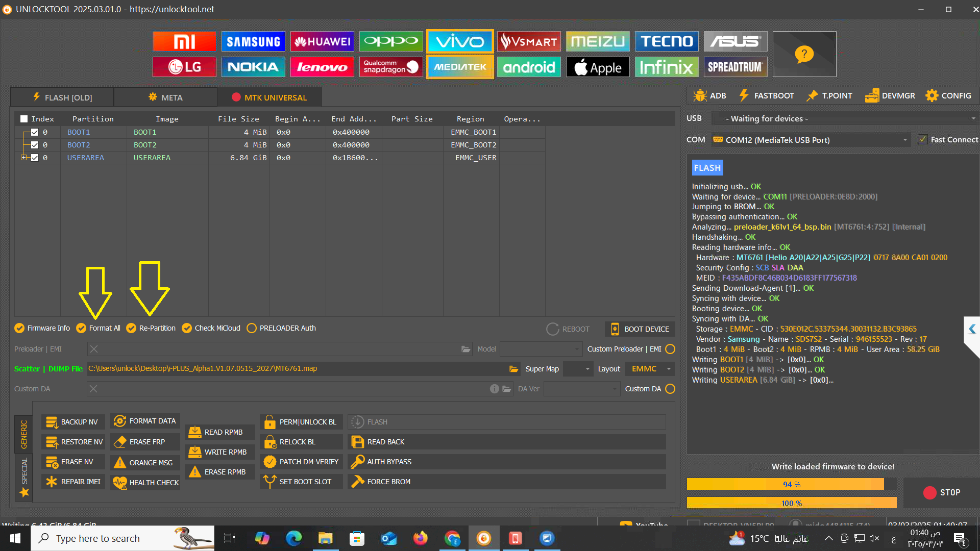This screenshot has height=551, width=980.
Task: Click the yellow question mark help tile
Action: point(804,54)
